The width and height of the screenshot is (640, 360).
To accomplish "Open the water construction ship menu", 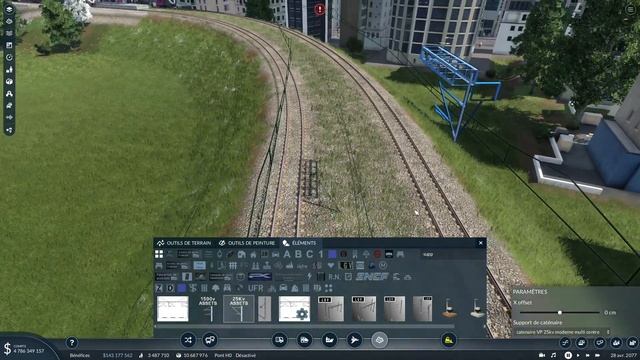I will coord(329,340).
